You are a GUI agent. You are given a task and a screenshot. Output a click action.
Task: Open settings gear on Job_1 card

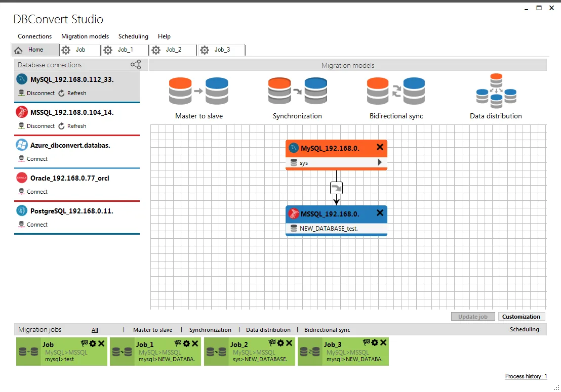point(186,343)
